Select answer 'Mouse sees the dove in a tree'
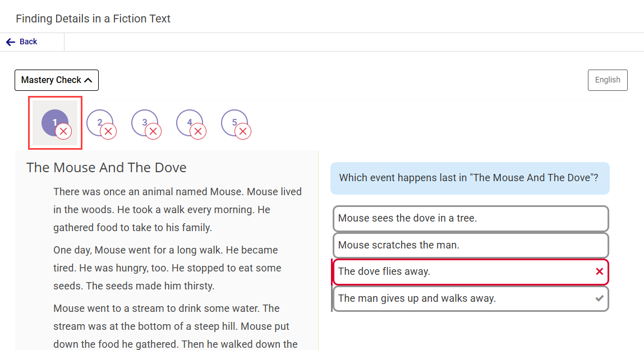644x350 pixels. click(471, 218)
